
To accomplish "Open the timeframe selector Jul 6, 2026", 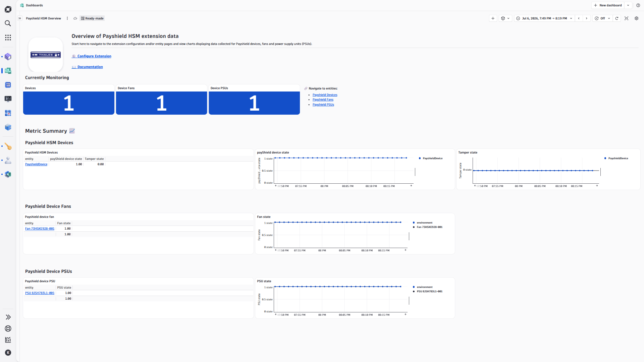I will click(544, 18).
